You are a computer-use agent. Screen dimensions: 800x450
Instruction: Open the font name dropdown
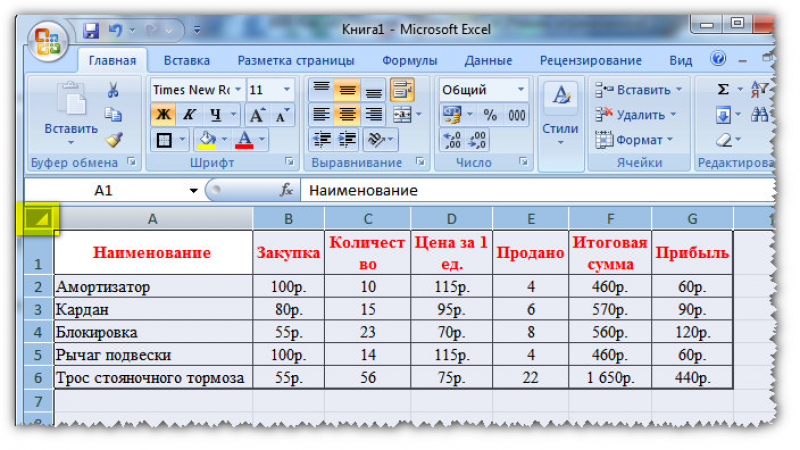238,90
